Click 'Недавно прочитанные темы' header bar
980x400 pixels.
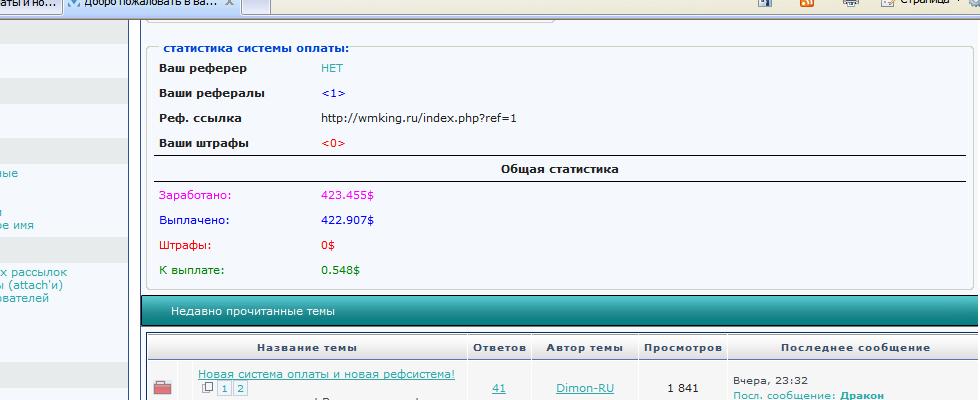pos(559,311)
